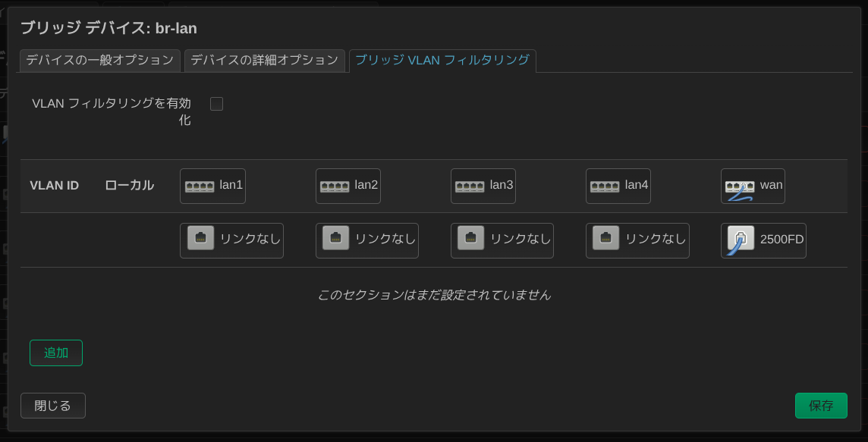868x442 pixels.
Task: Click the lan1 switch port icon
Action: (x=200, y=187)
